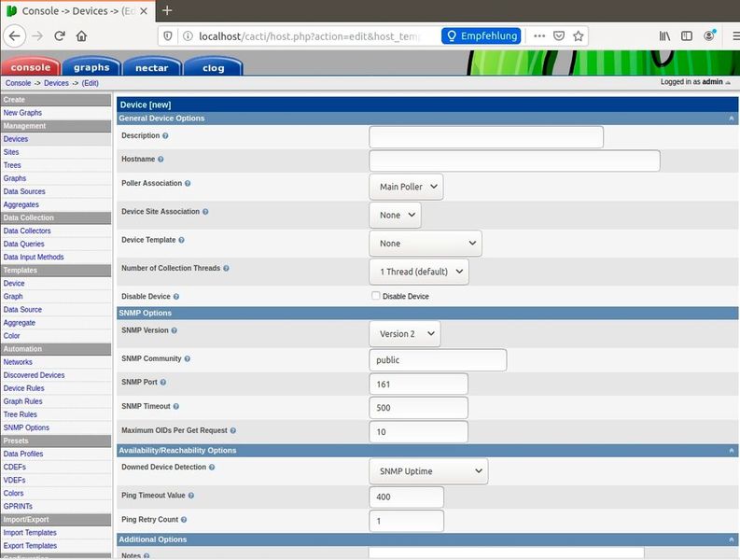The image size is (740, 560).
Task: Open Device Site Association dropdown
Action: point(395,215)
